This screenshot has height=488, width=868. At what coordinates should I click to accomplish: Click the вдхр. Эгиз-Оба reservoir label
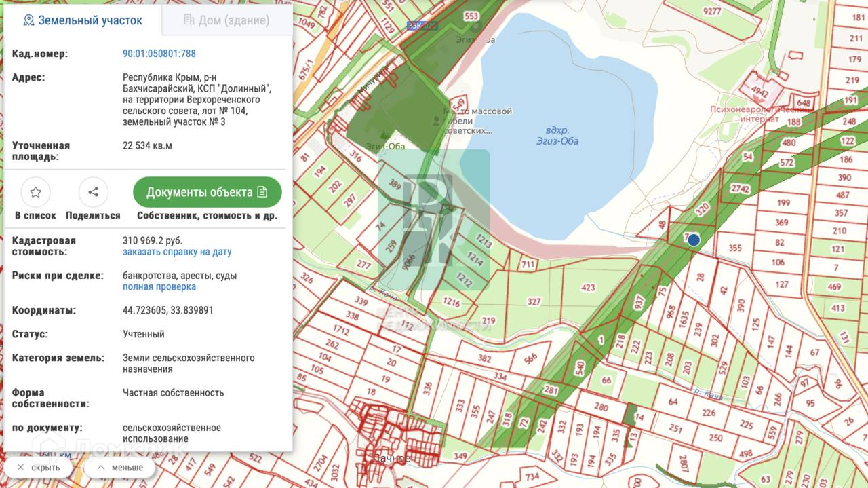click(x=557, y=136)
